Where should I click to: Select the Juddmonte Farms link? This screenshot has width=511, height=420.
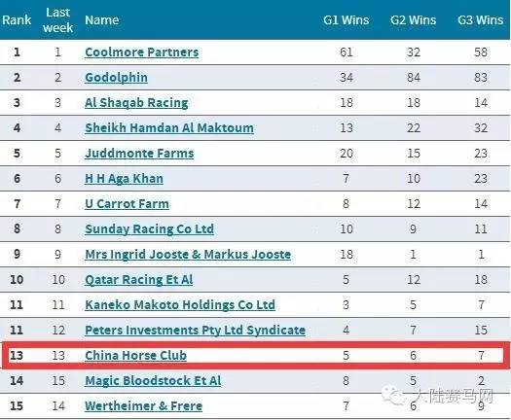(x=139, y=154)
